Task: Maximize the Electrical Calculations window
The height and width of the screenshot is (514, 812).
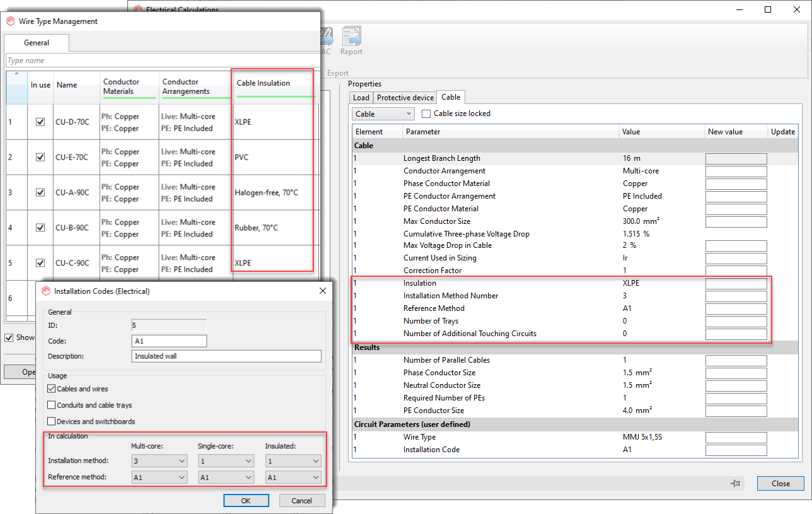Action: (768, 9)
